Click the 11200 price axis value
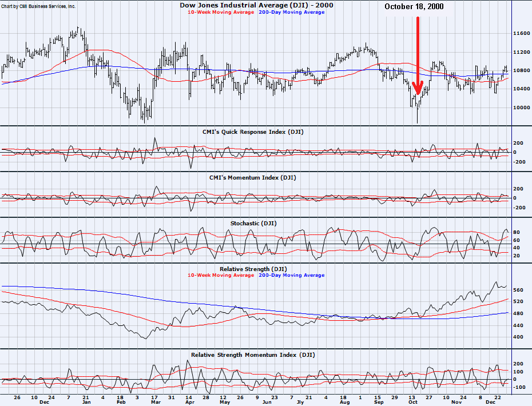 point(522,52)
